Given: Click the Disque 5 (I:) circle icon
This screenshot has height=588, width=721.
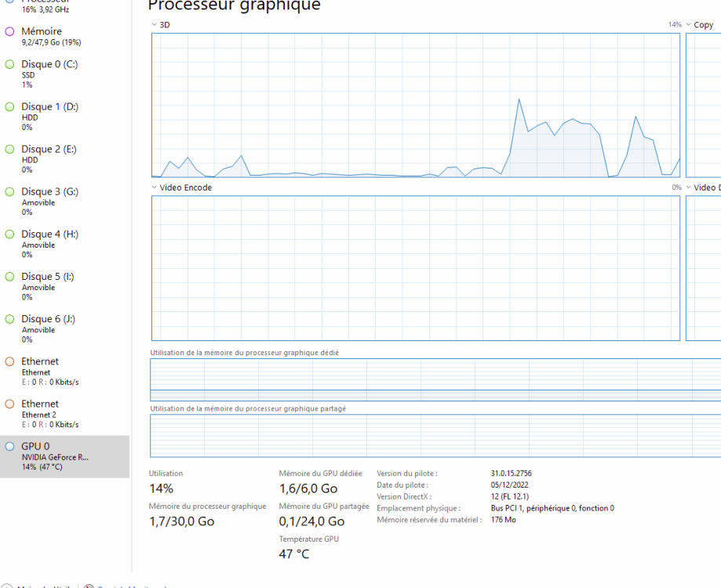Looking at the screenshot, I should (9, 277).
